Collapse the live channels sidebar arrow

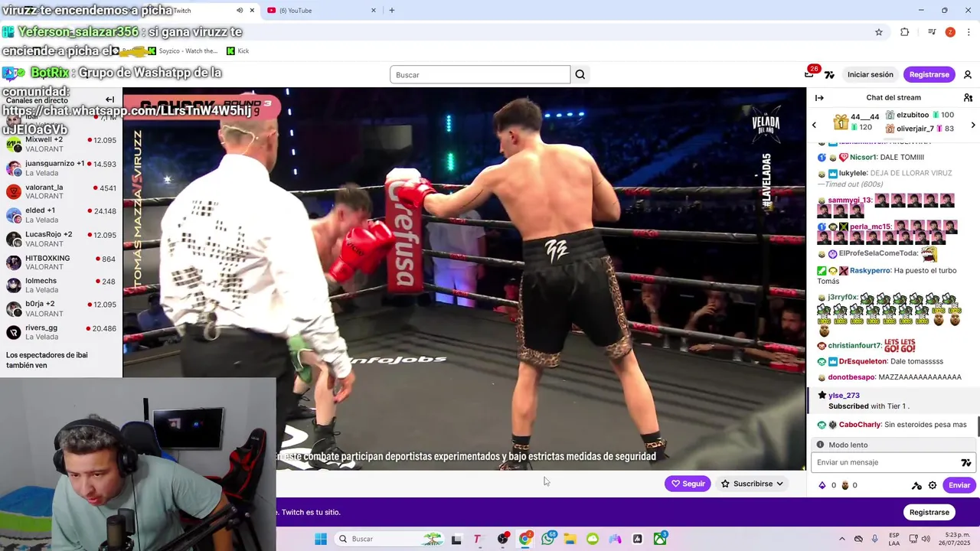(109, 99)
